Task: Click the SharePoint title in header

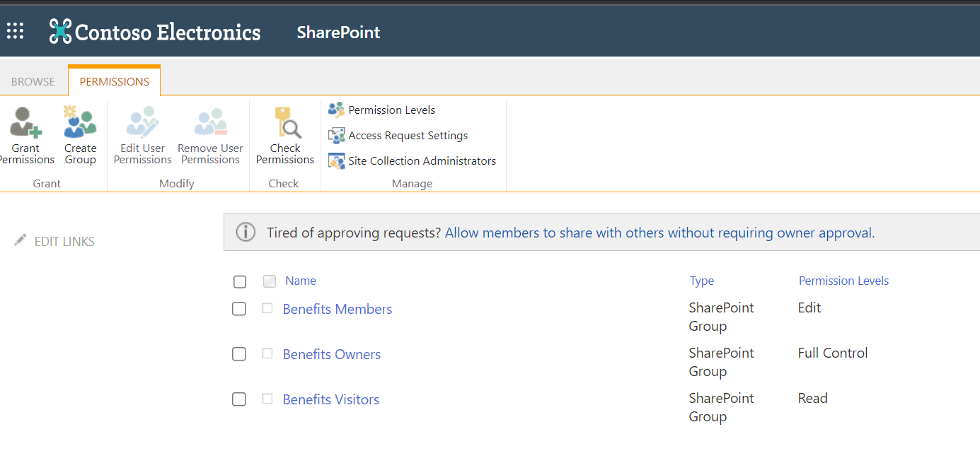Action: coord(338,33)
